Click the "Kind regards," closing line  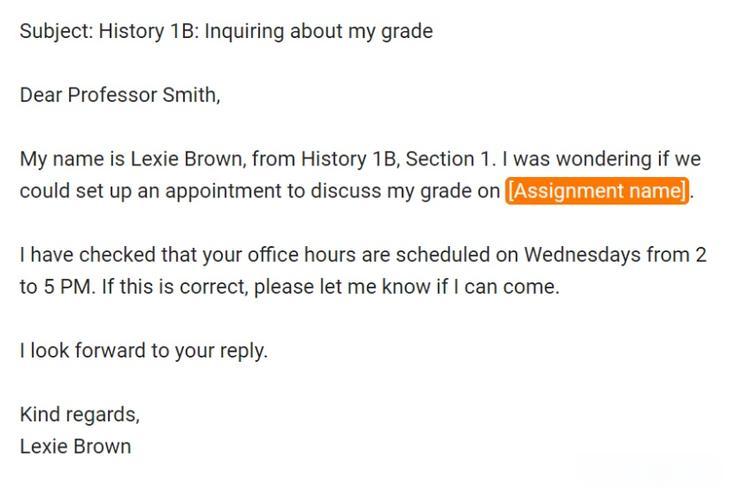pyautogui.click(x=80, y=414)
